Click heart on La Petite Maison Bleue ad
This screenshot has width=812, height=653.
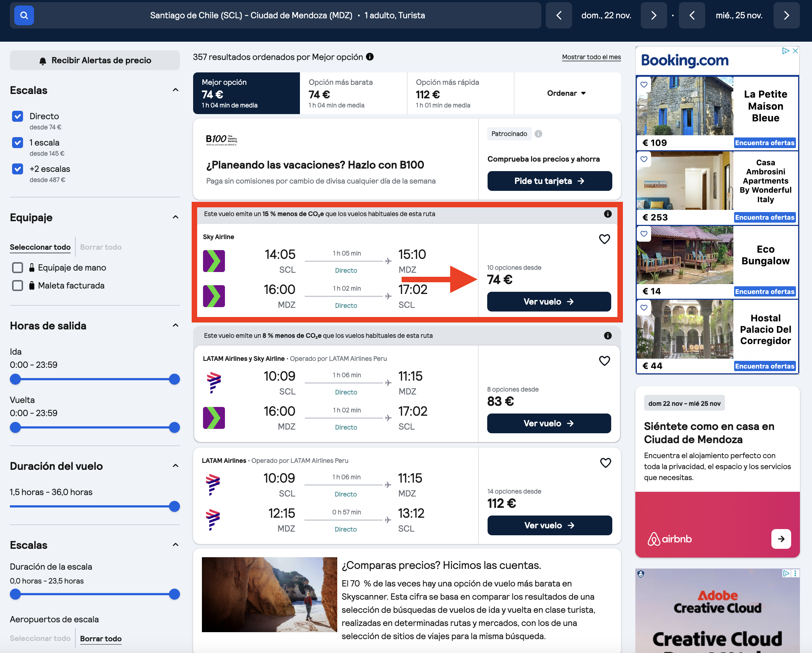tap(644, 84)
